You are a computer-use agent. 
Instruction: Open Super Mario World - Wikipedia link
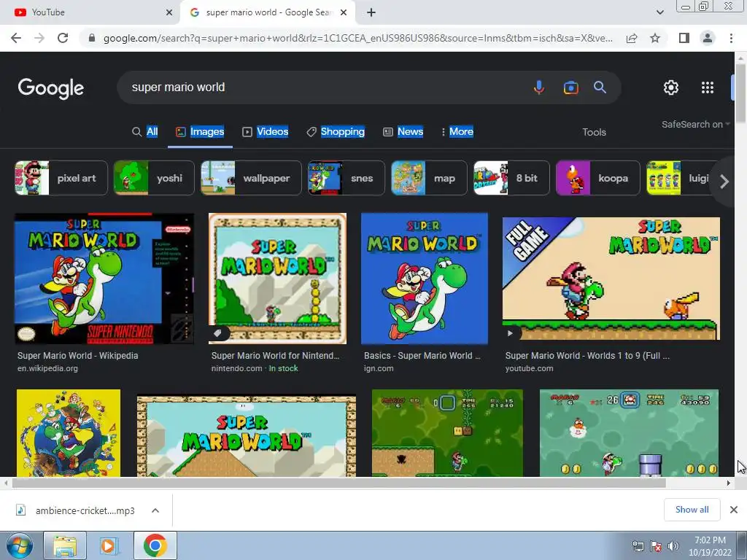pos(77,356)
